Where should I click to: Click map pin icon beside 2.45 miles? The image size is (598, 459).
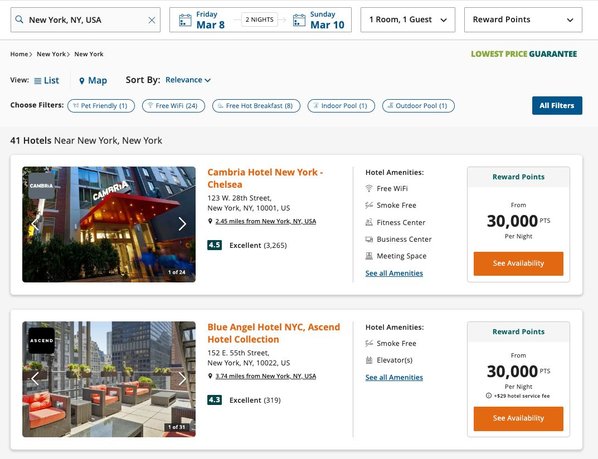click(210, 221)
